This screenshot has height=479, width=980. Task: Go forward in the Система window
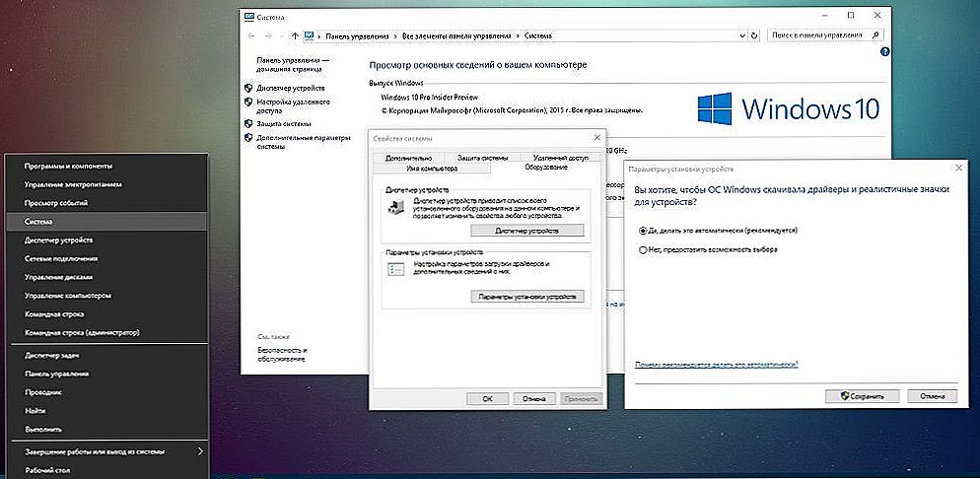[x=269, y=36]
